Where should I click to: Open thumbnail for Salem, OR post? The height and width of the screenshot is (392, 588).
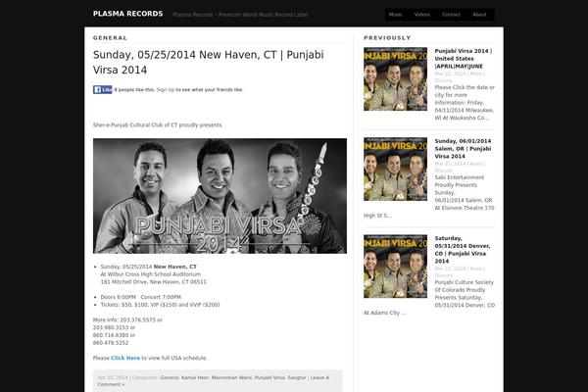(395, 169)
